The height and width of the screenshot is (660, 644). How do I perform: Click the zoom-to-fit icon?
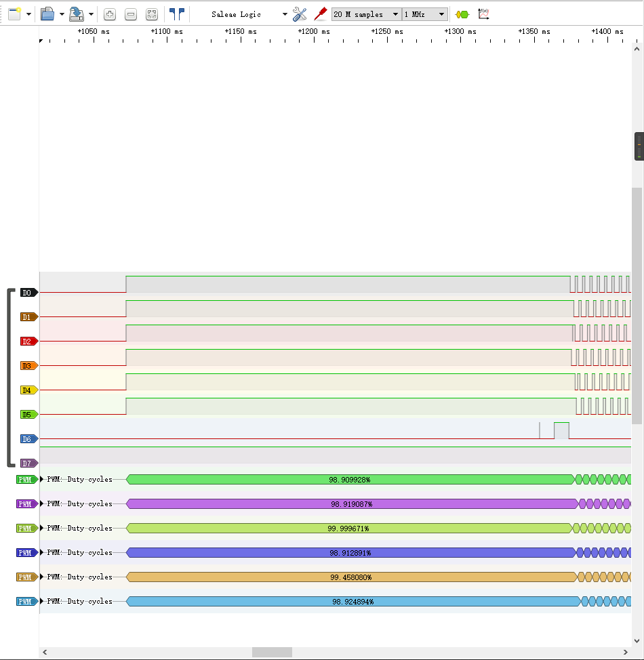(152, 14)
